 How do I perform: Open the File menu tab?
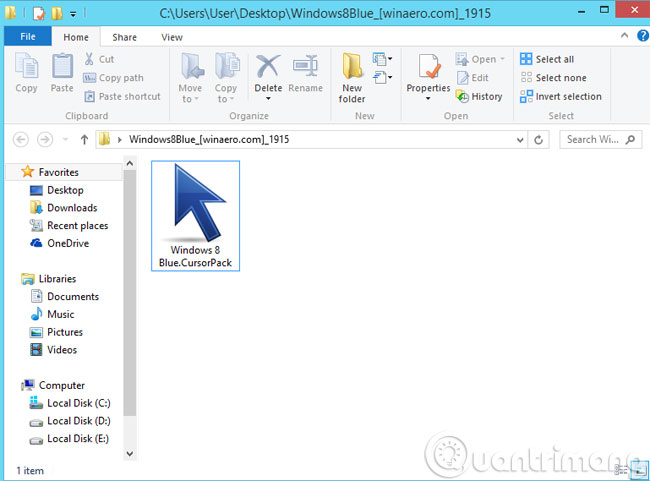tap(28, 36)
